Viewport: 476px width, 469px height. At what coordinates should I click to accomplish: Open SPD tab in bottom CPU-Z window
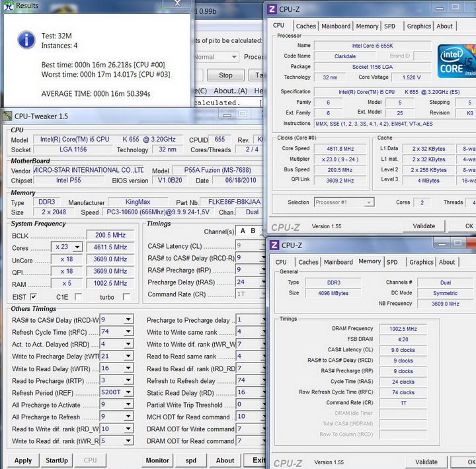pos(392,262)
